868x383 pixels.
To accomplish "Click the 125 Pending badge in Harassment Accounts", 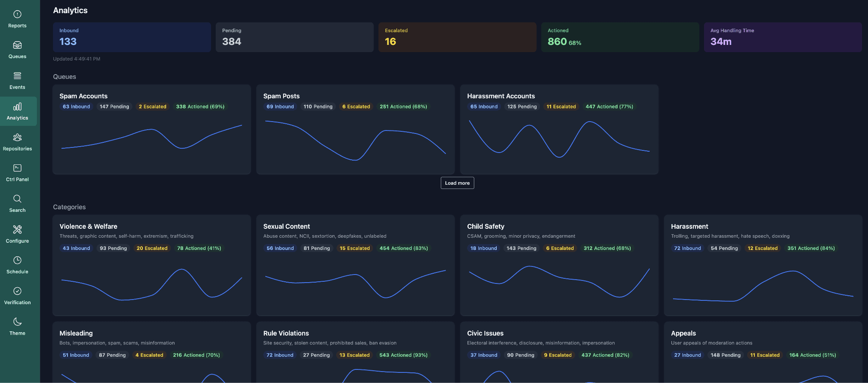I will coord(522,107).
